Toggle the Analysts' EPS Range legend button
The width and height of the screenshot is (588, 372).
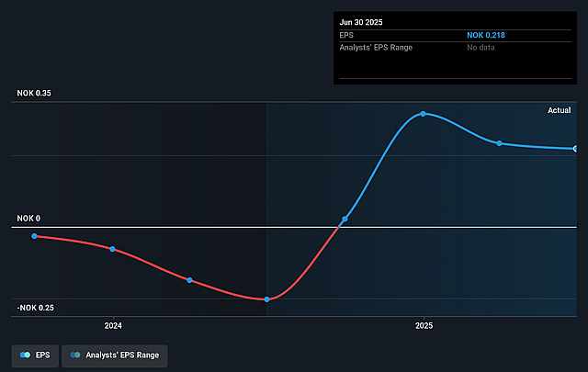tap(115, 355)
